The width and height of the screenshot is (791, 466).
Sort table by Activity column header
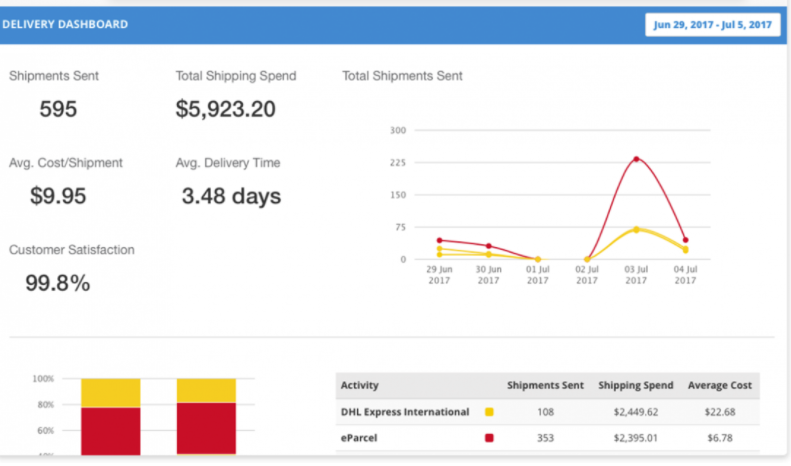(x=360, y=385)
